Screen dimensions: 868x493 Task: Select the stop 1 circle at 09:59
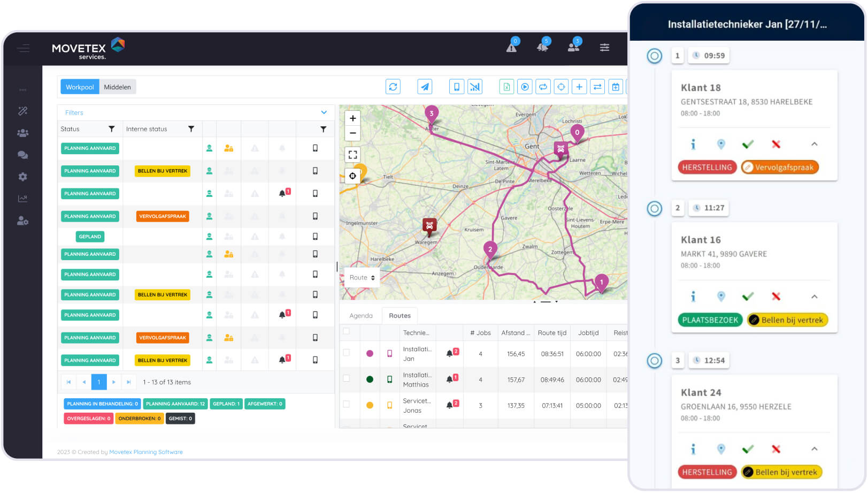point(655,56)
